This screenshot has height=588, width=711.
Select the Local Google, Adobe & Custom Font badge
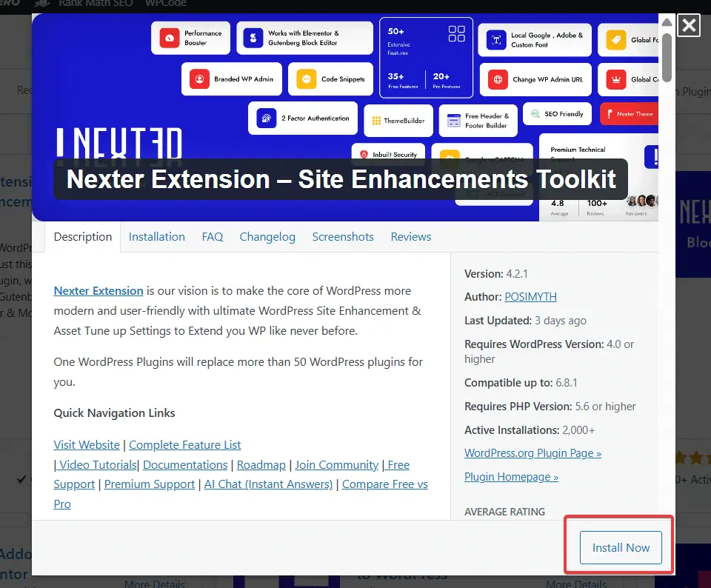pyautogui.click(x=535, y=40)
